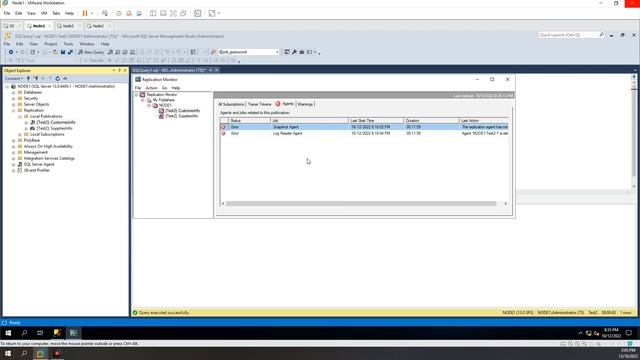Open the @job_password combo box dropdown
The width and height of the screenshot is (640, 360).
click(x=277, y=52)
